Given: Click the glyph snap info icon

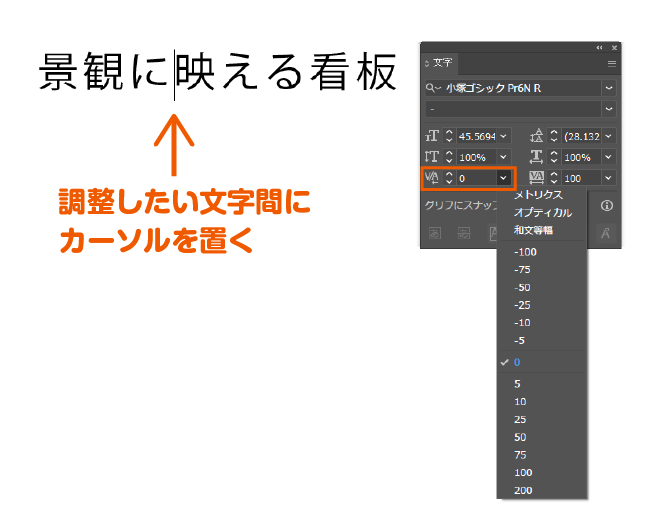Looking at the screenshot, I should 607,206.
